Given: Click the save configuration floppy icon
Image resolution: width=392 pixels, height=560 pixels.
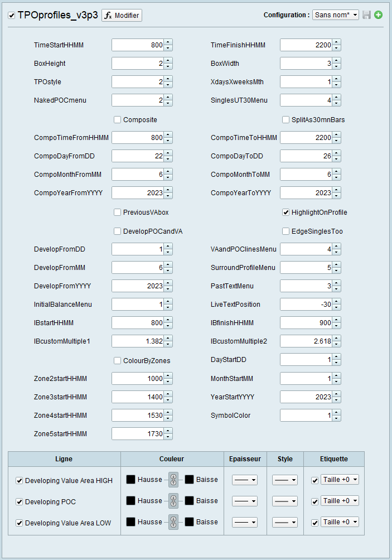Looking at the screenshot, I should [x=366, y=15].
